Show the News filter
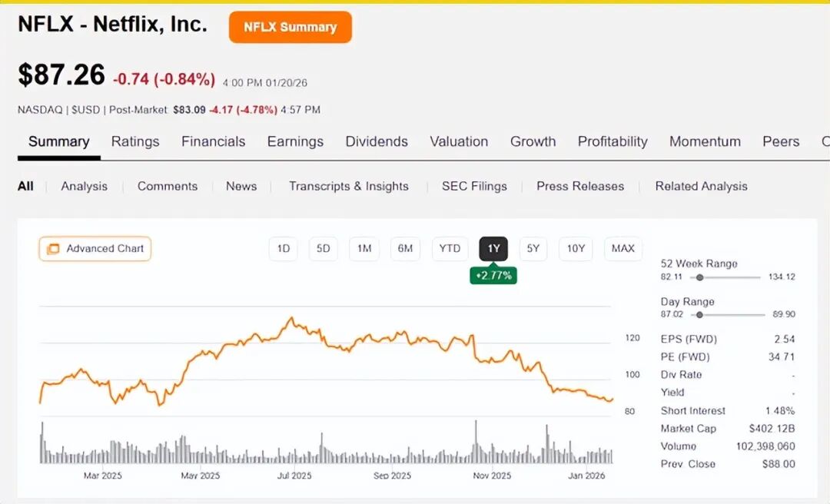Screen dimensions: 830x504 pyautogui.click(x=241, y=186)
